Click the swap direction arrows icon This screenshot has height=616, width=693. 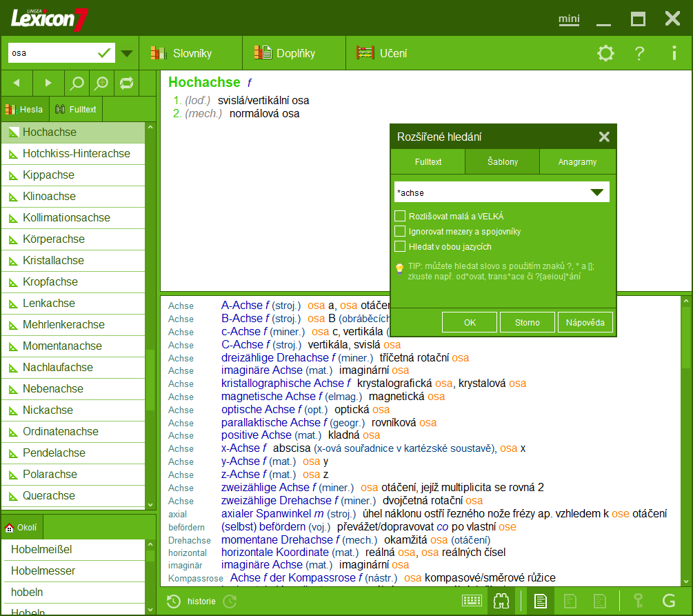(126, 83)
